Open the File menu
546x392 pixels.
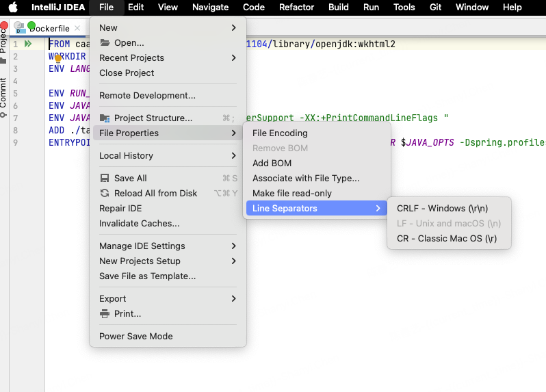[106, 7]
